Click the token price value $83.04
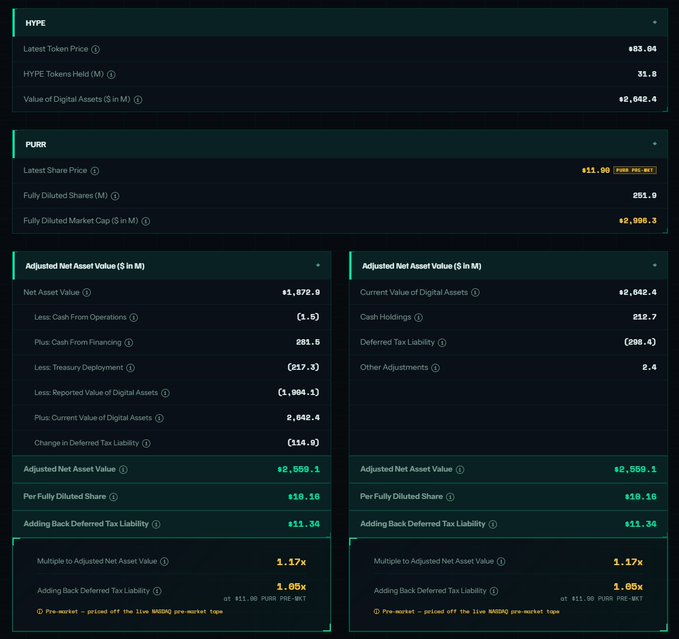 point(642,49)
